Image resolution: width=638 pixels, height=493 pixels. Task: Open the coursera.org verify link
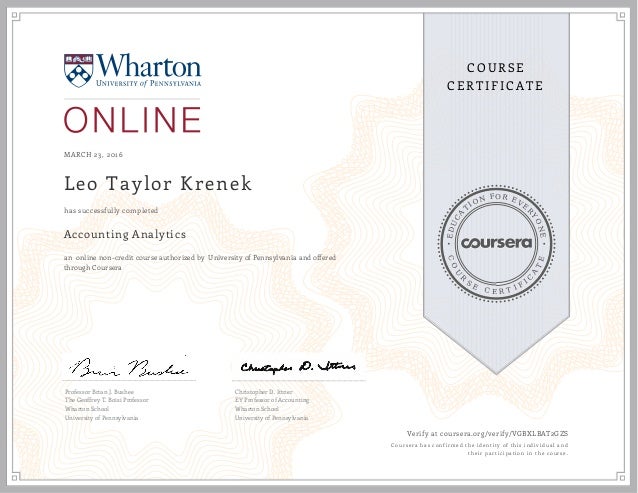click(x=487, y=434)
